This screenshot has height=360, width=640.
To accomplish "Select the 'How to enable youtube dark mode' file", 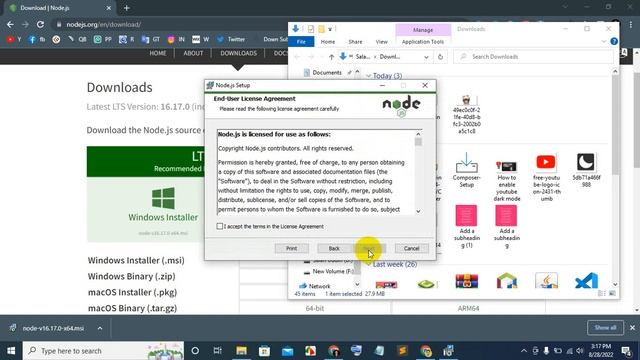I will click(507, 180).
